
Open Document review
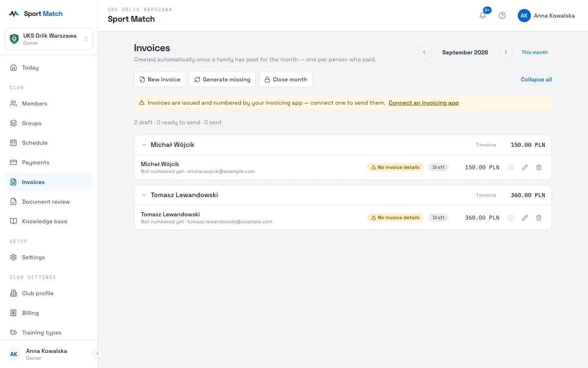(49, 202)
